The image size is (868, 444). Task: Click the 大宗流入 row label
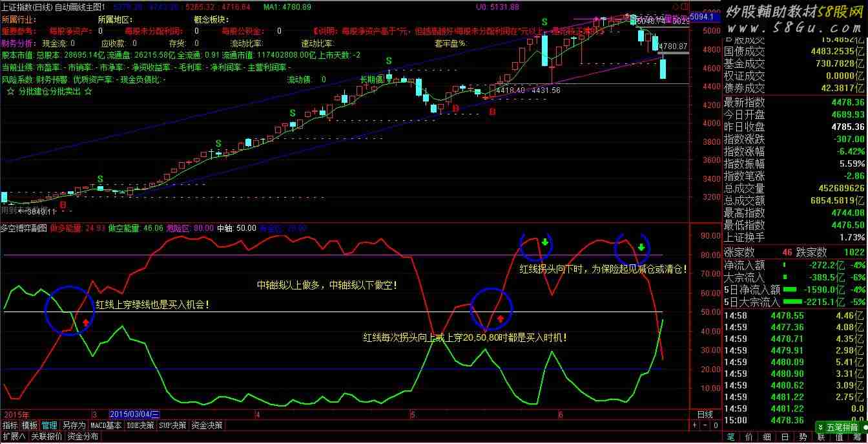pos(744,277)
